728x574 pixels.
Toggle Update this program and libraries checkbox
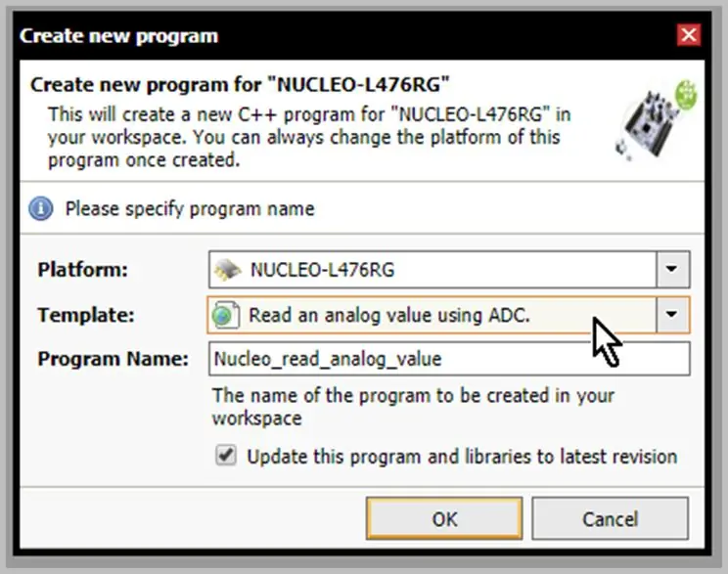coord(226,456)
